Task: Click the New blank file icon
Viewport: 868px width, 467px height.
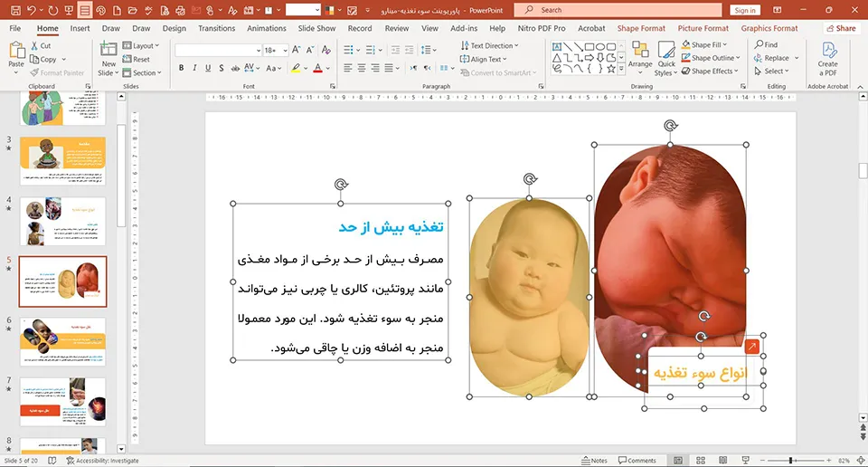Action: (117, 10)
